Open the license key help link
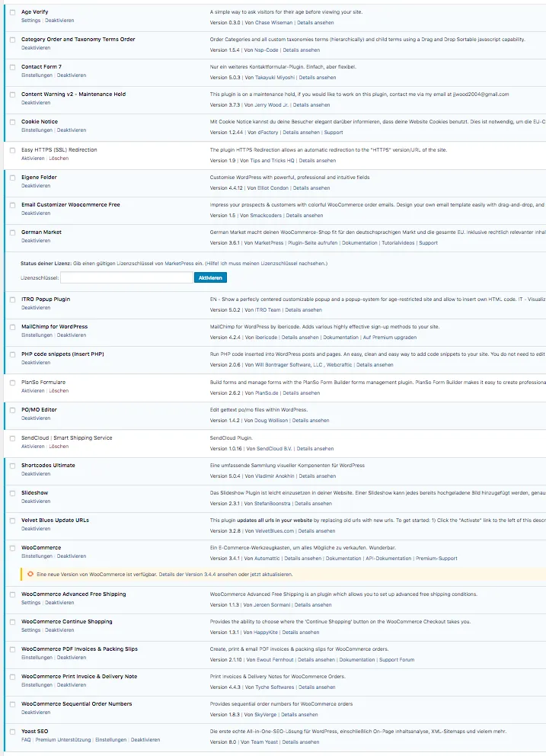 pos(266,264)
